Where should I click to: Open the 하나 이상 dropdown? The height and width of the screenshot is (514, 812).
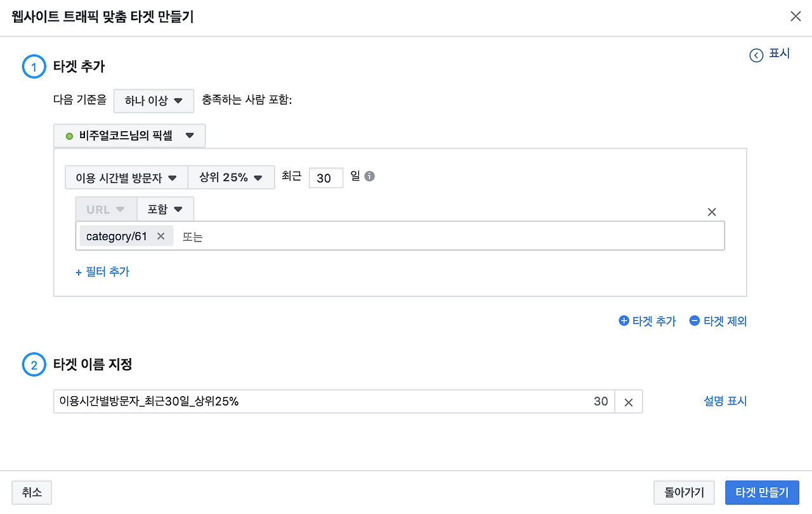[154, 101]
